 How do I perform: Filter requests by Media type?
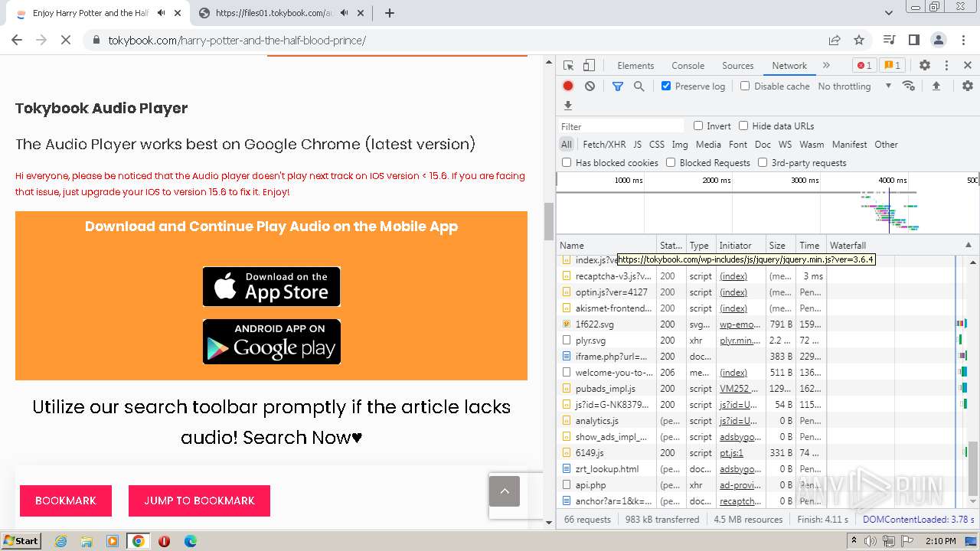pyautogui.click(x=708, y=144)
